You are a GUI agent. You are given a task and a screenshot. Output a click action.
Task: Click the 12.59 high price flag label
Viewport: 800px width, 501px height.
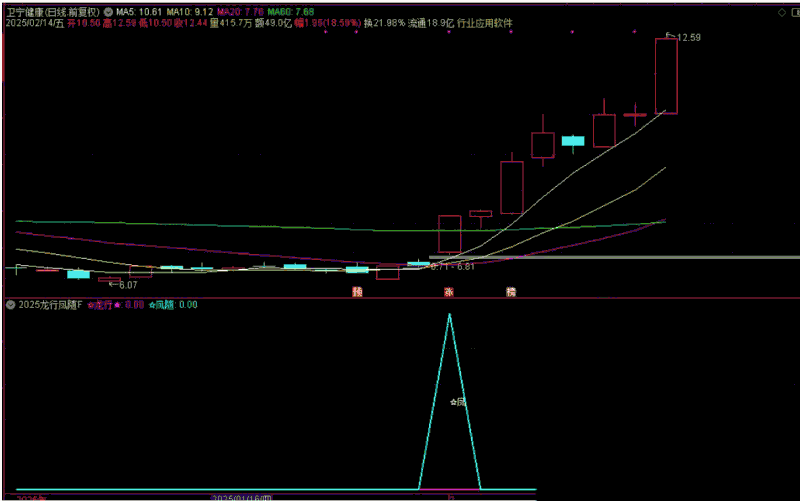coord(686,38)
